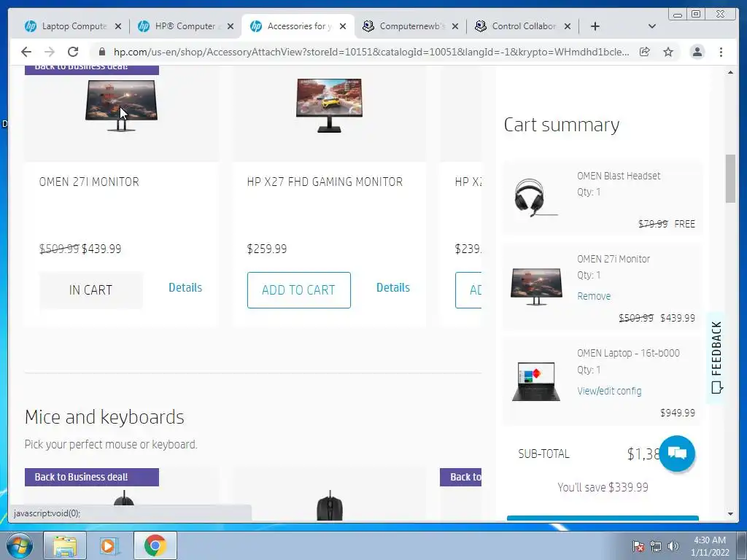Open the Chrome three-dot menu

point(721,52)
